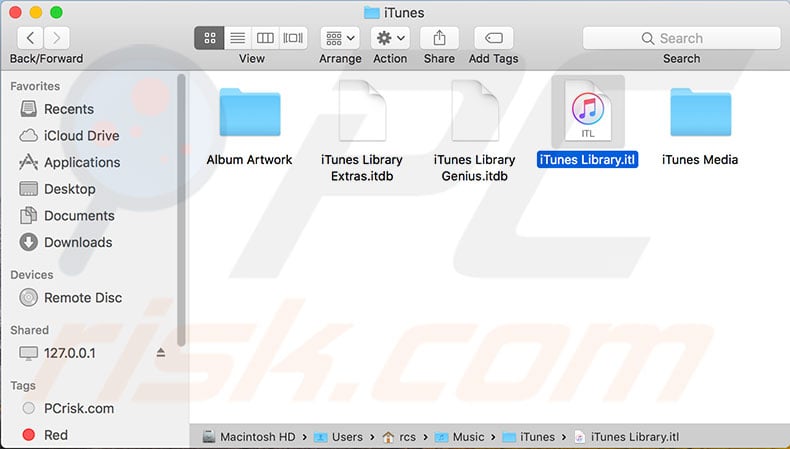The height and width of the screenshot is (449, 790).
Task: Eject the 127.0.0.1 shared computer
Action: point(161,352)
